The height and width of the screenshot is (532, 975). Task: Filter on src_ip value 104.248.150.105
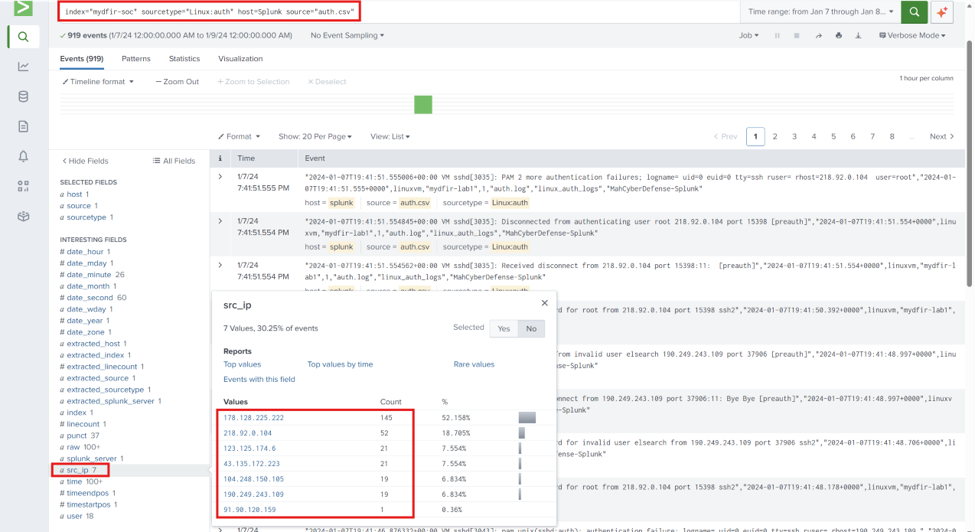pos(253,479)
